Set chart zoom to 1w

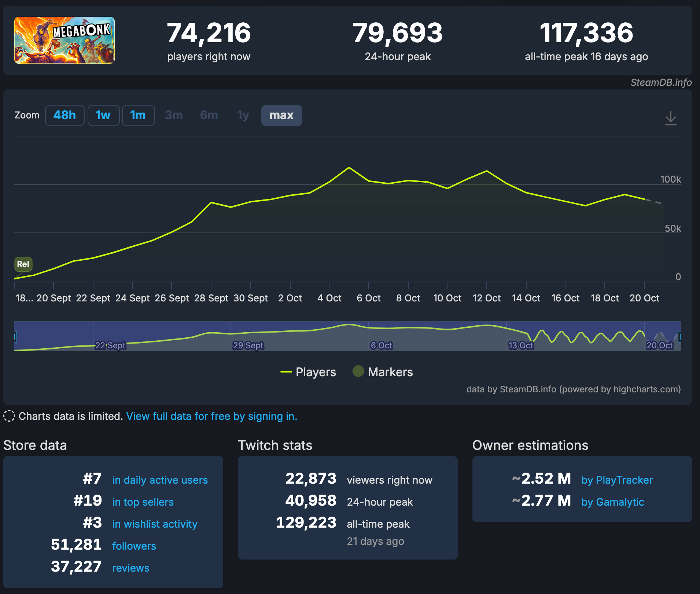[x=103, y=115]
